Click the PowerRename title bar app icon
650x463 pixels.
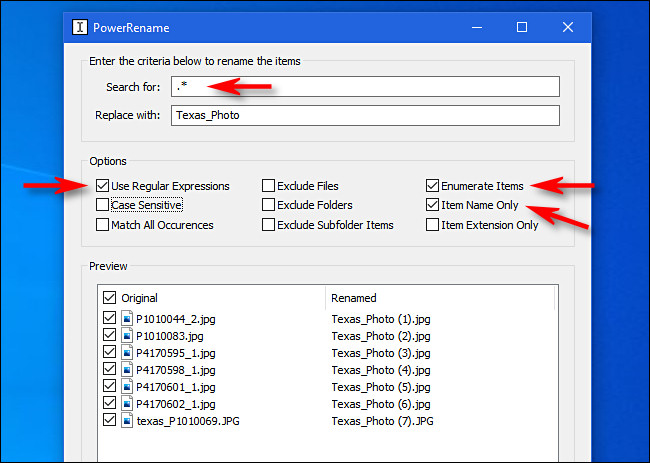click(x=79, y=27)
